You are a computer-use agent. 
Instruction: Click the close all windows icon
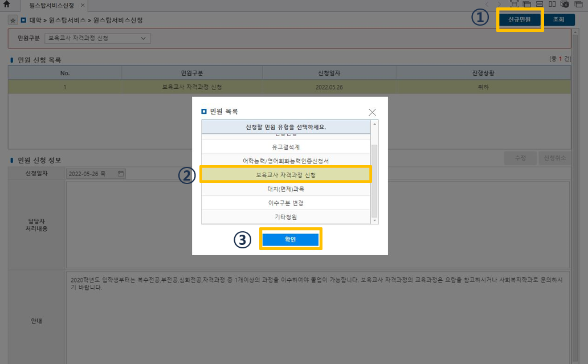pos(565,5)
